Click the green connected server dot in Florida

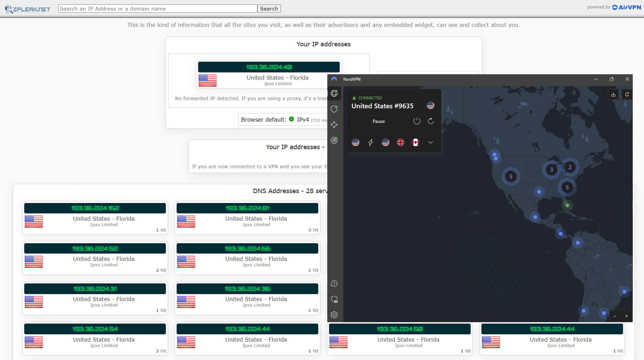point(567,205)
